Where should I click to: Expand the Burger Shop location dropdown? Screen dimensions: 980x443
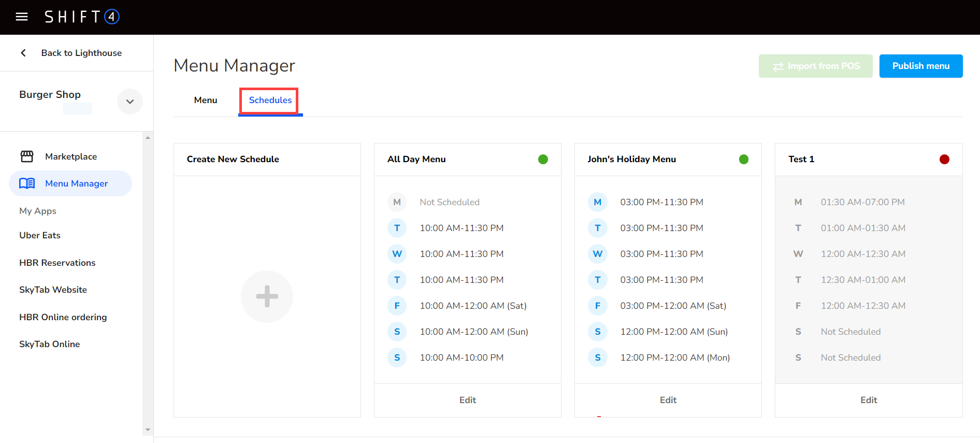point(130,102)
